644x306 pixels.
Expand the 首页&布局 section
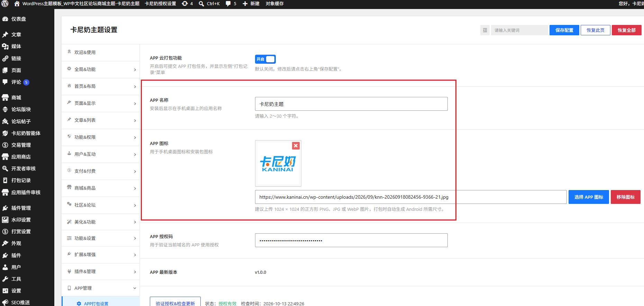point(101,87)
